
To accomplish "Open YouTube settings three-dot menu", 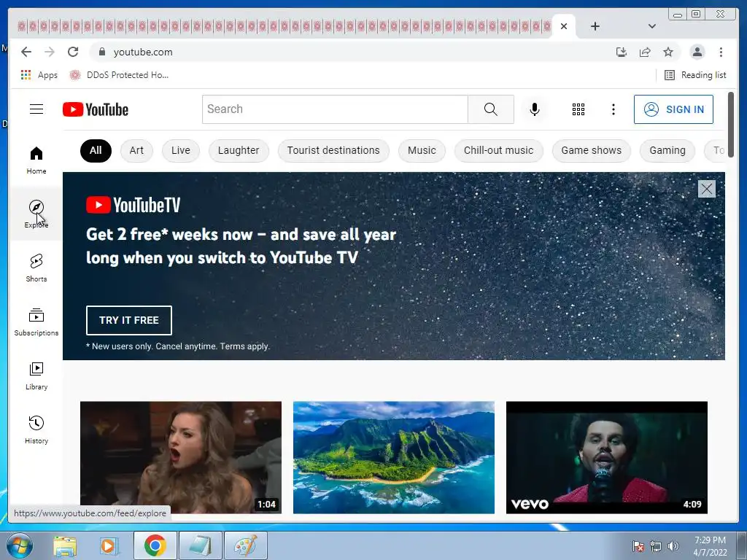I will point(613,109).
